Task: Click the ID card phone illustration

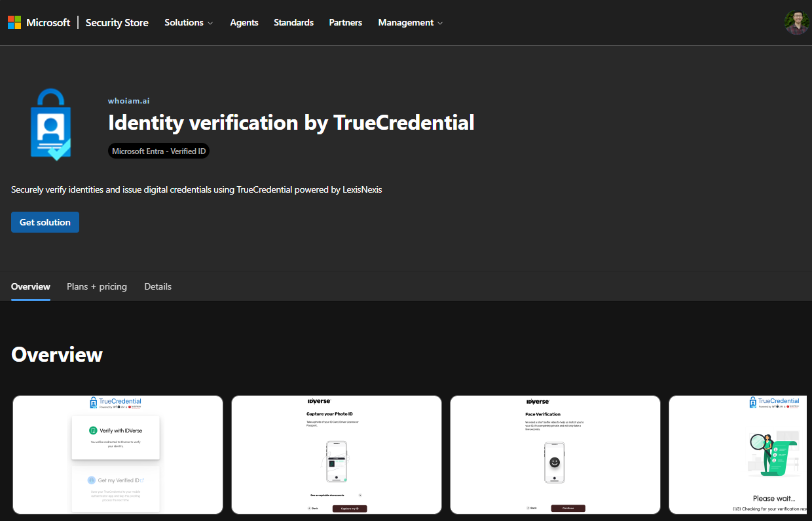Action: click(336, 462)
